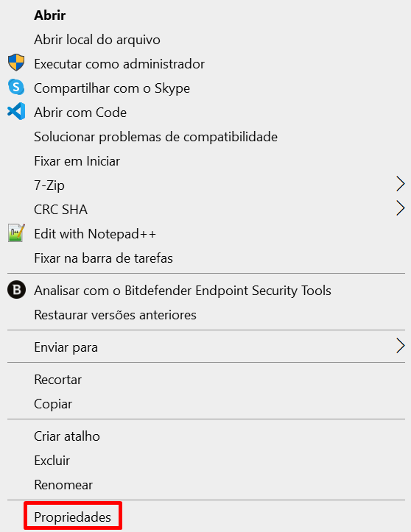The width and height of the screenshot is (411, 532).
Task: Choose Criar atalho
Action: pos(67,436)
